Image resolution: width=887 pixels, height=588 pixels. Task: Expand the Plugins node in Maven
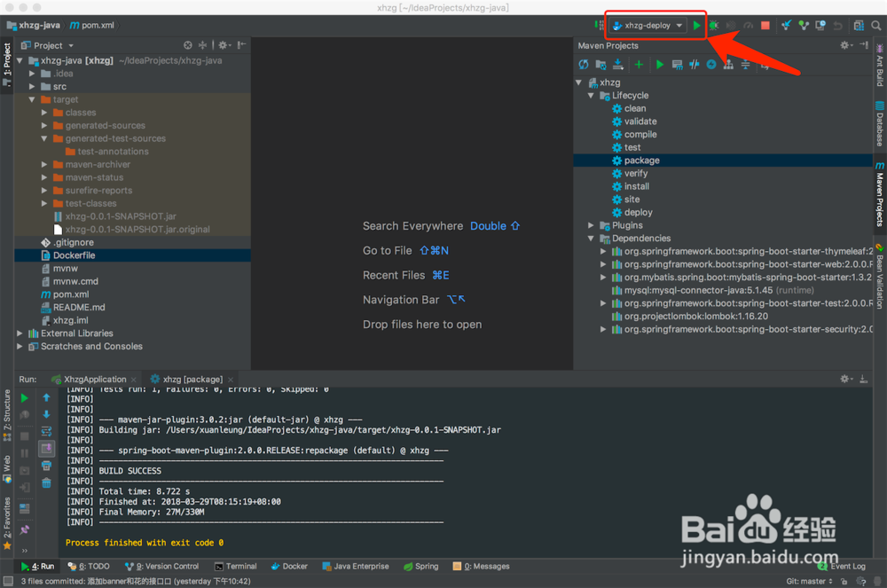(591, 225)
